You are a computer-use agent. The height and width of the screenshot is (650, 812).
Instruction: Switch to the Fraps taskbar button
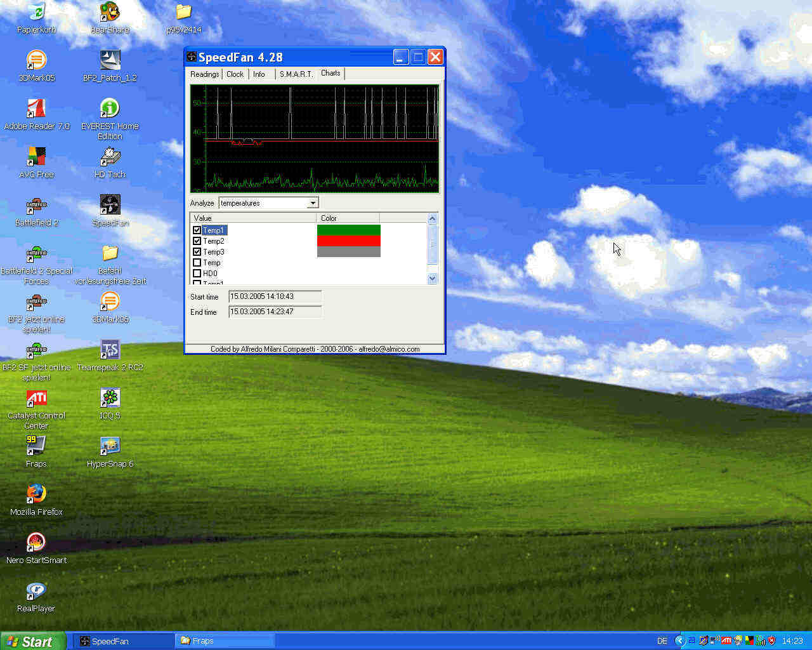[x=225, y=641]
